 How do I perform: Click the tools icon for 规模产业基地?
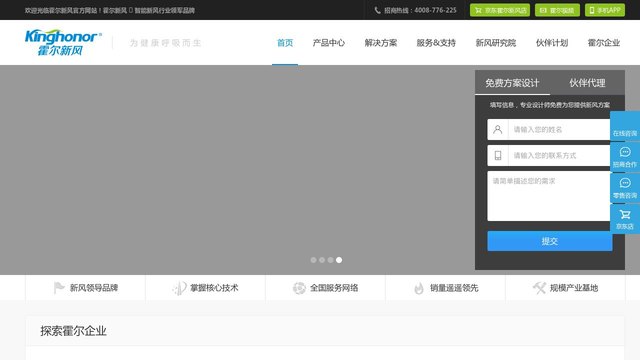click(x=539, y=288)
